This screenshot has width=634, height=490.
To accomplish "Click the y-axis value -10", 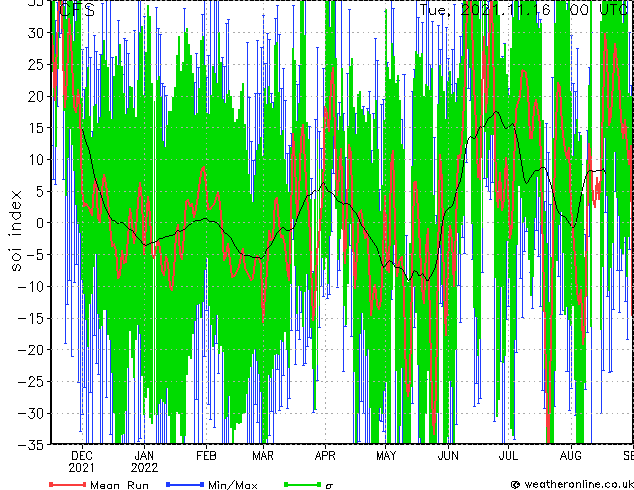I will [32, 287].
